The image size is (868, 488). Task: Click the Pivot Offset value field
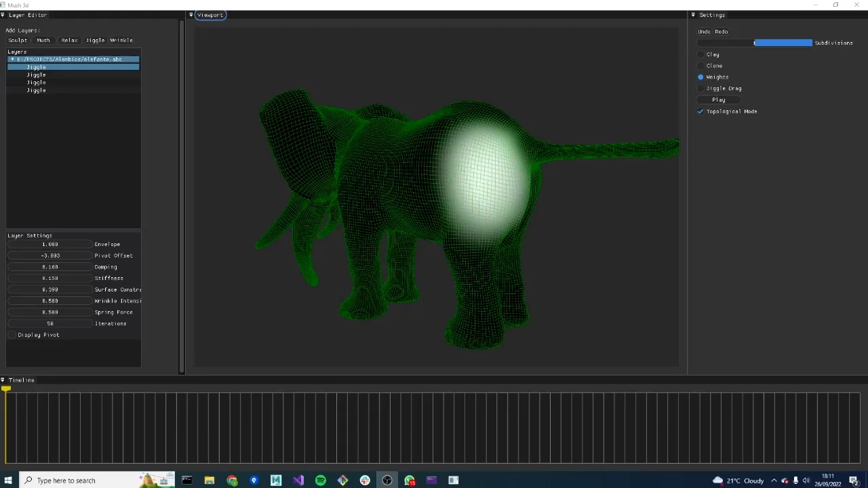(x=50, y=256)
